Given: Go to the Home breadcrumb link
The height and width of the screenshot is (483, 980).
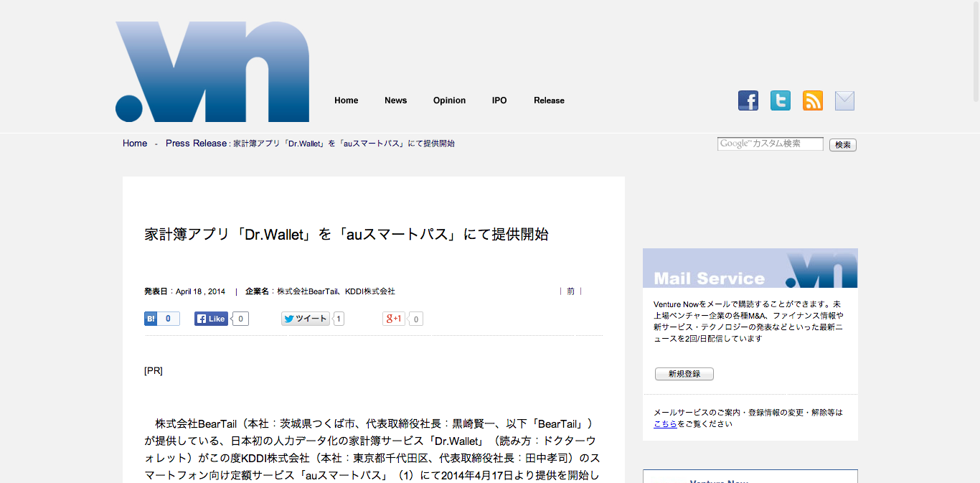Looking at the screenshot, I should [x=135, y=144].
